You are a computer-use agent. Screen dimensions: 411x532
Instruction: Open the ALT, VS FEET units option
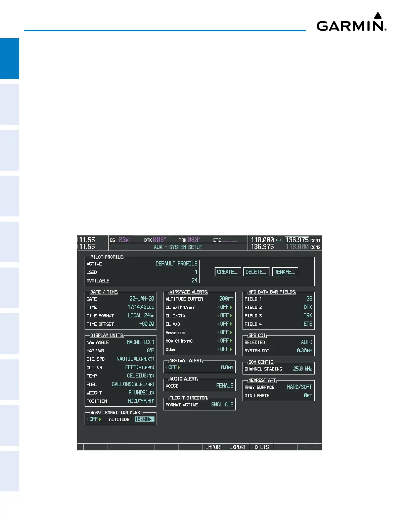pyautogui.click(x=140, y=367)
